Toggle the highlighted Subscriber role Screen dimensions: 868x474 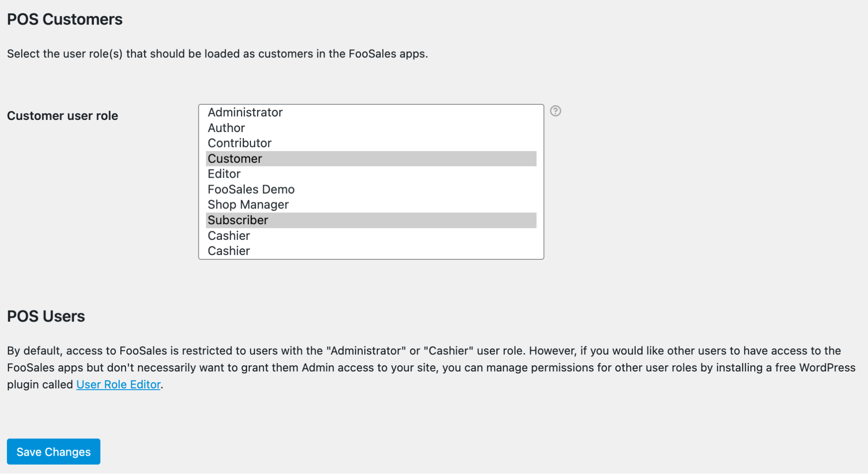click(238, 220)
